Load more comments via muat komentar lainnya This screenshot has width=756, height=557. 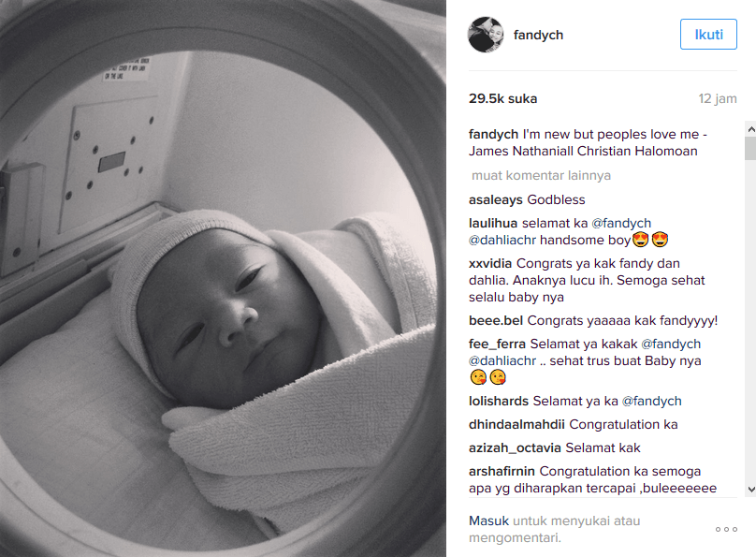(x=541, y=176)
